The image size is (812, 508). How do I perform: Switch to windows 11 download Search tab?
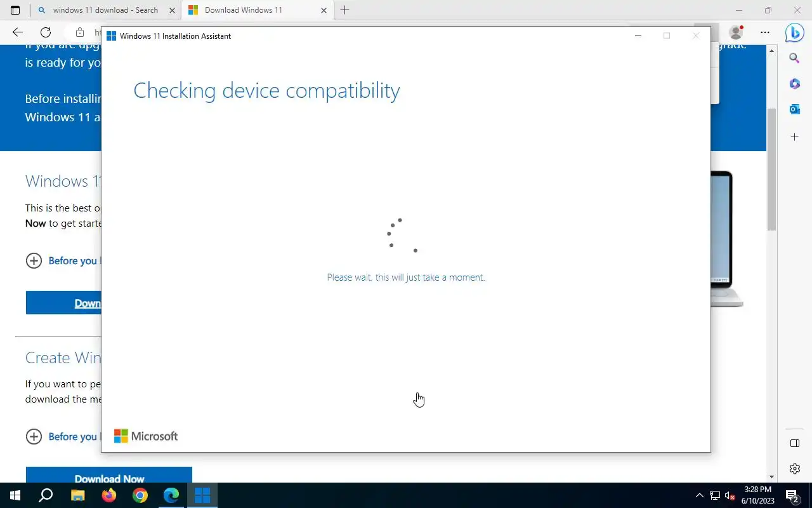tap(105, 10)
